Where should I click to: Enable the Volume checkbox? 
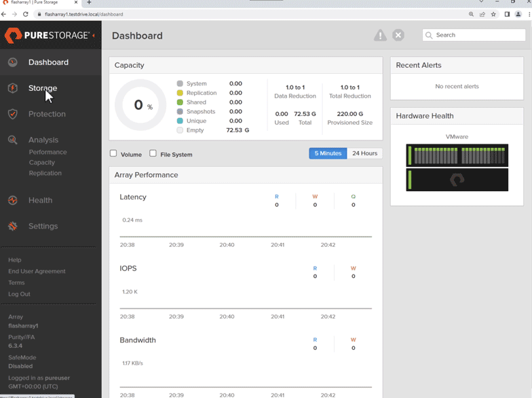113,154
